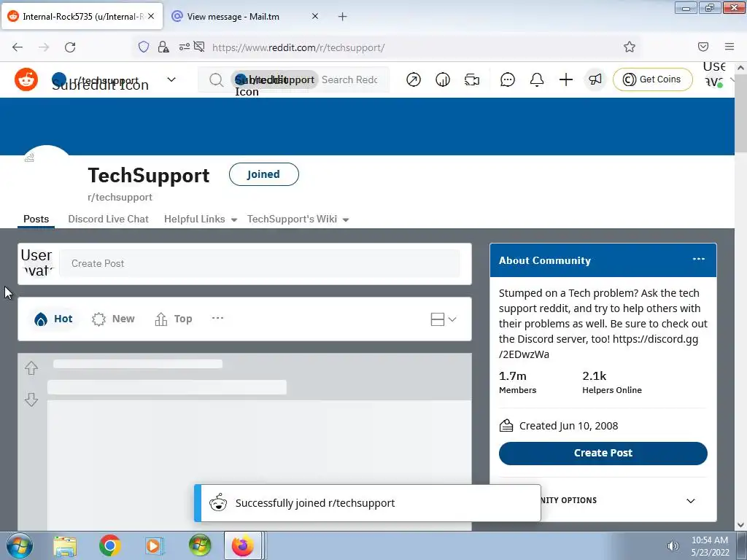747x560 pixels.
Task: Toggle the Joined membership button
Action: pyautogui.click(x=264, y=174)
